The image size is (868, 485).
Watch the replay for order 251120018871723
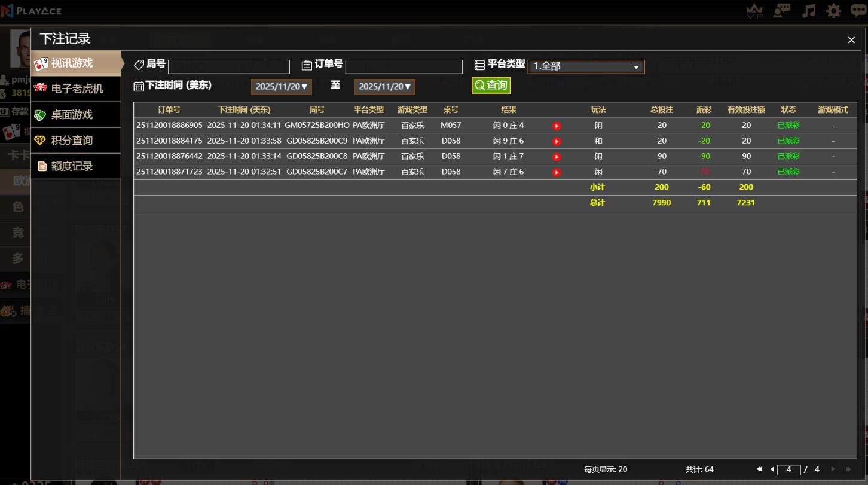coord(557,173)
